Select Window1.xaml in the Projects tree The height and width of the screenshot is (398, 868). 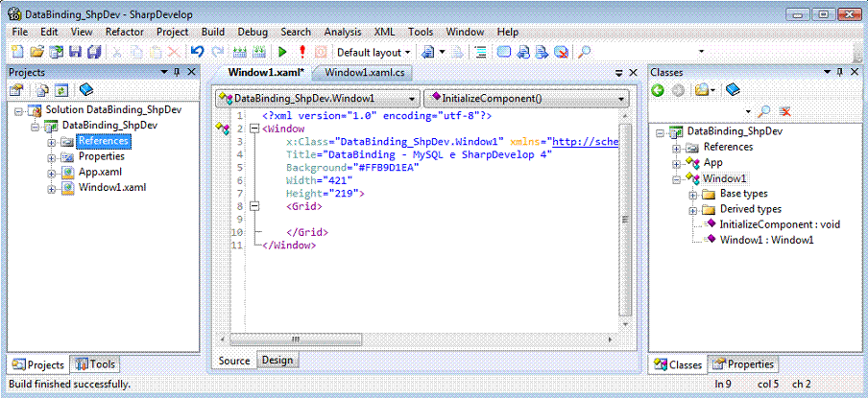coord(112,187)
